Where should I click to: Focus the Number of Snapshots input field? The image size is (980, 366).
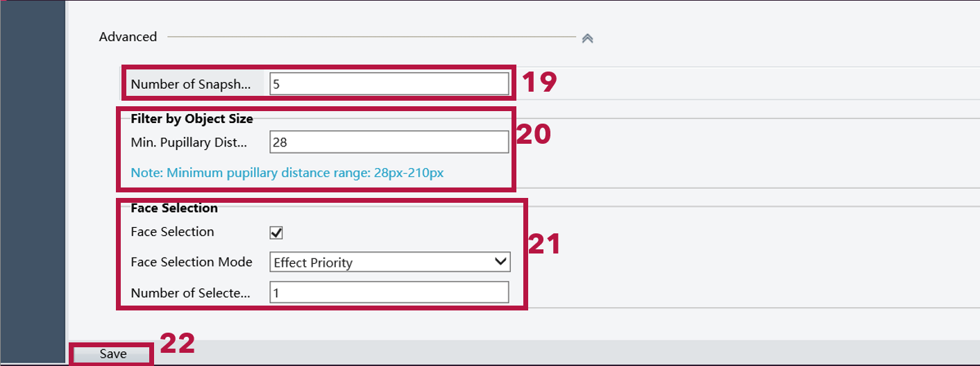[x=389, y=84]
